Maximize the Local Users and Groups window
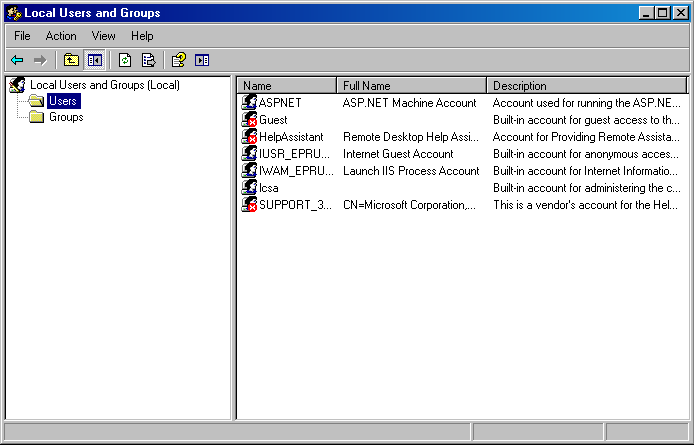 663,13
